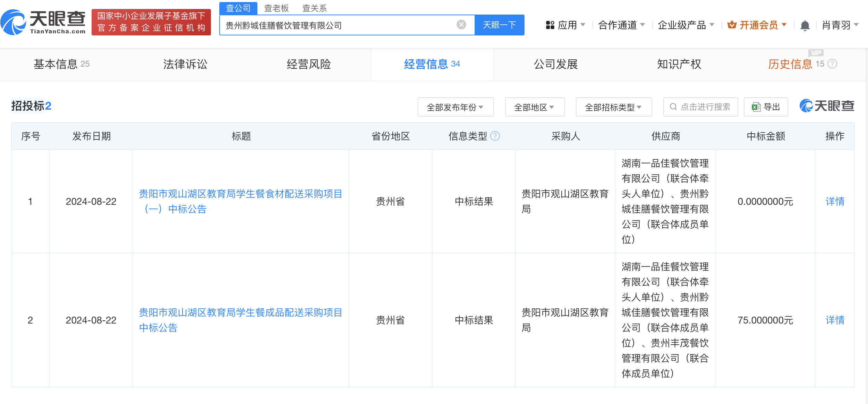
Task: Click the 点击进行搜索 search field
Action: point(700,107)
